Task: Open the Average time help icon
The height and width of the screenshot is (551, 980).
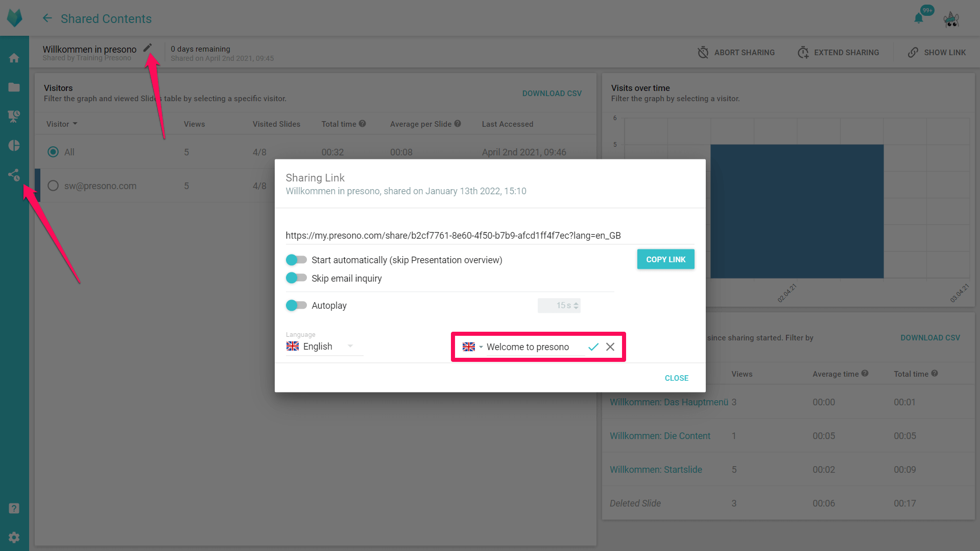Action: coord(865,374)
